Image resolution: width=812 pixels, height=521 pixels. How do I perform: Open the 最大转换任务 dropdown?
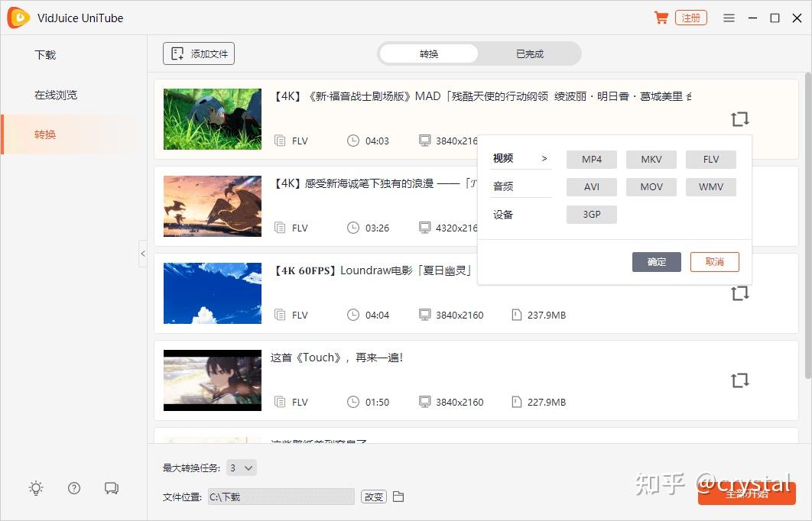click(241, 467)
